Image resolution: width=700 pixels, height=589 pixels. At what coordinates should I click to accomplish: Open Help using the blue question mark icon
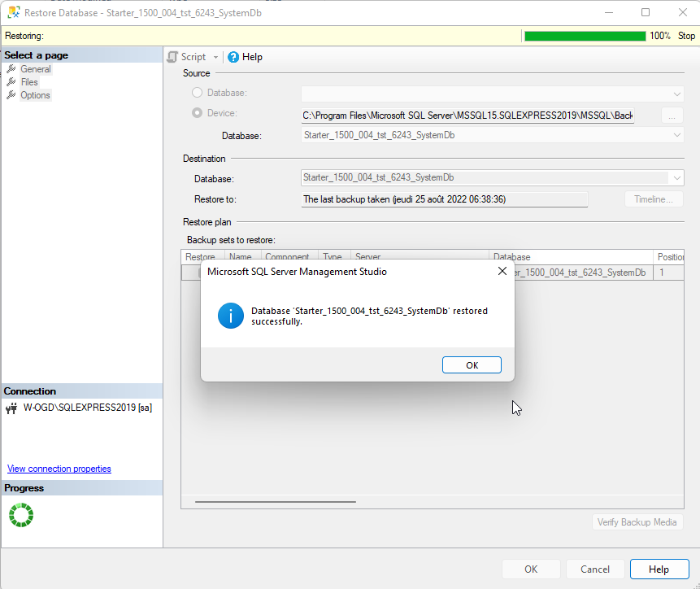pyautogui.click(x=234, y=57)
